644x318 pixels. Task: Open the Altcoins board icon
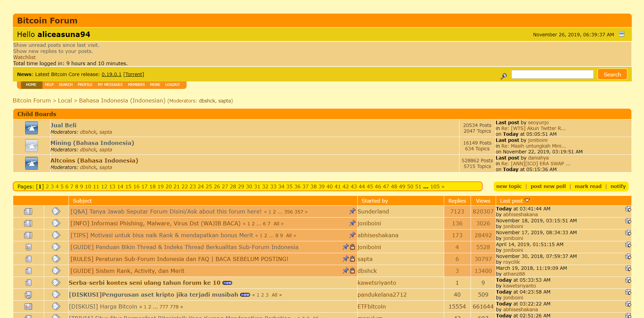[x=32, y=163]
